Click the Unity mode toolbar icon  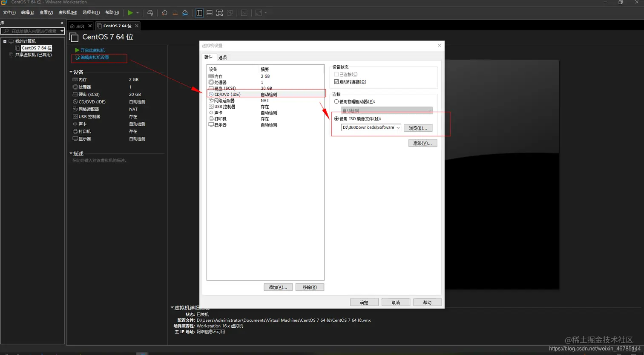pyautogui.click(x=230, y=13)
